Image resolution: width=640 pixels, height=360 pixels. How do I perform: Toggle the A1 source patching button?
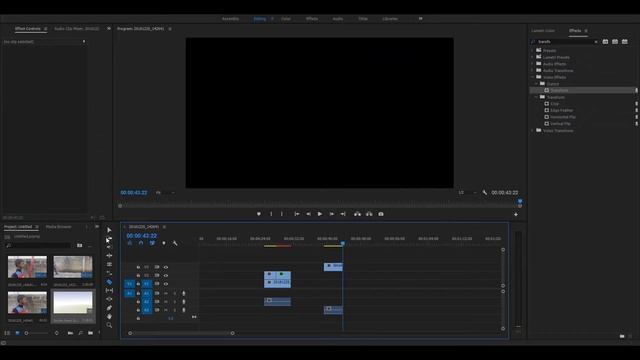(129, 293)
